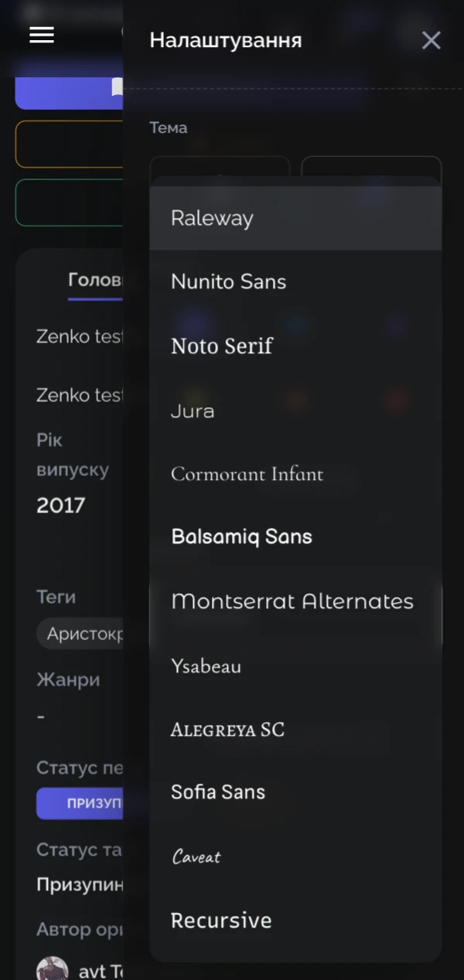Select Balsamiq Sans font
Image resolution: width=464 pixels, height=980 pixels.
coord(295,536)
